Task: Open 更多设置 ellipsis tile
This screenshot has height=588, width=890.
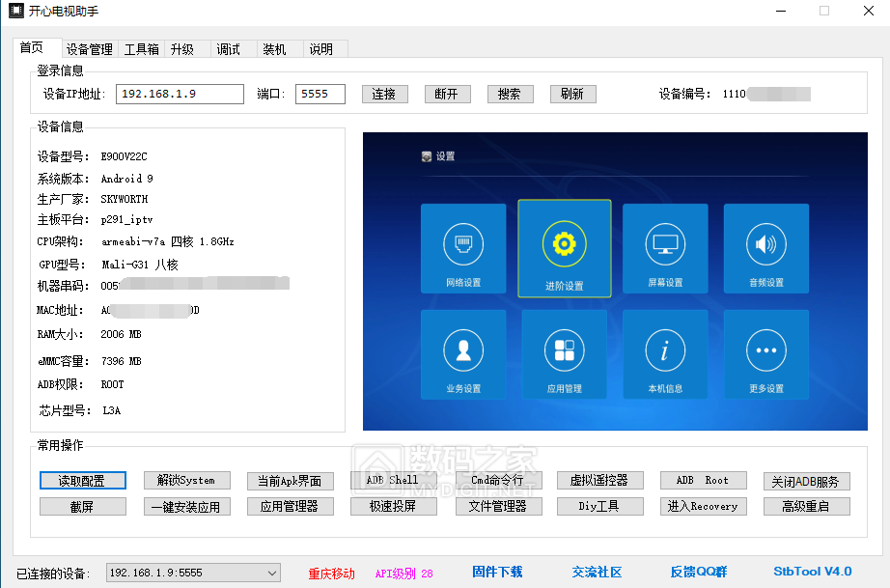Action: click(765, 354)
